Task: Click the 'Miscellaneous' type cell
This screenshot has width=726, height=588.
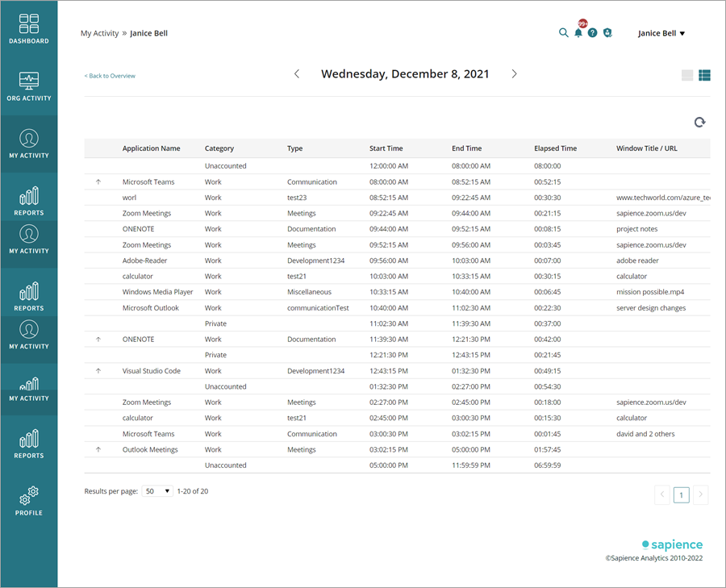Action: click(309, 292)
